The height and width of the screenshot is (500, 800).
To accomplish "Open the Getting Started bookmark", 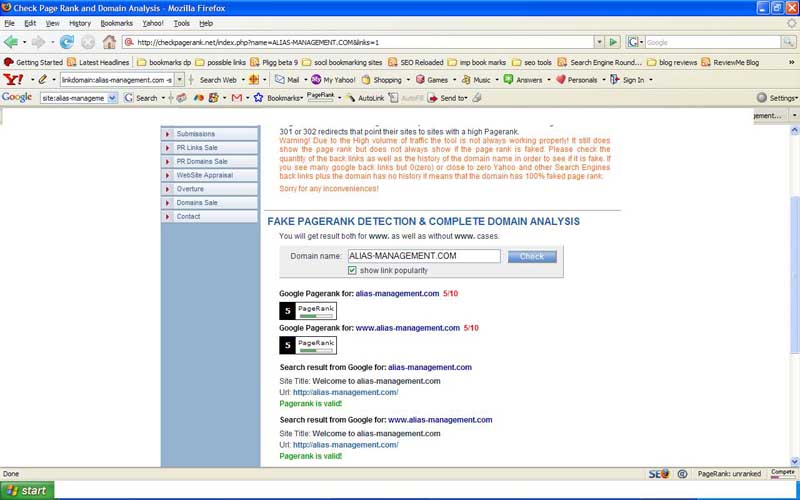I will (33, 62).
